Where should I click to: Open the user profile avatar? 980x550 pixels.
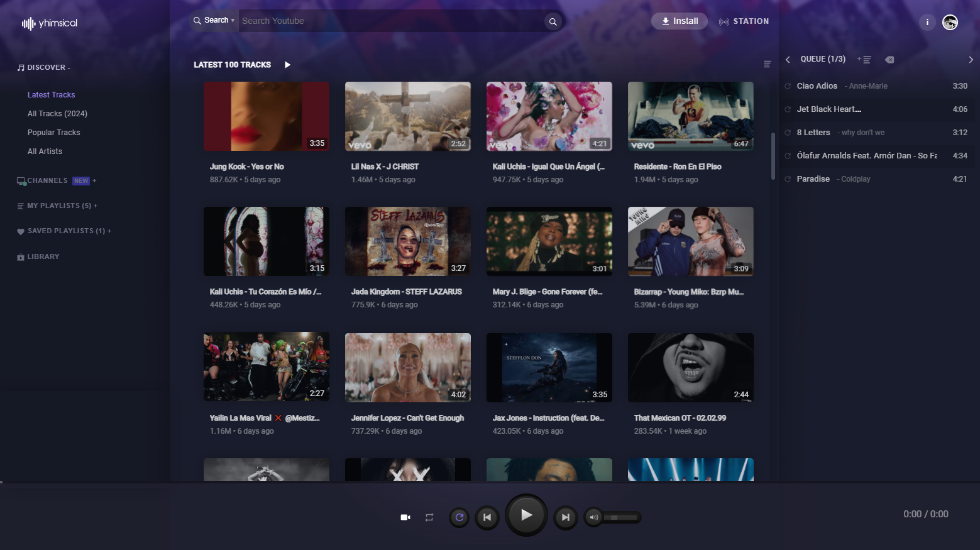tap(950, 23)
